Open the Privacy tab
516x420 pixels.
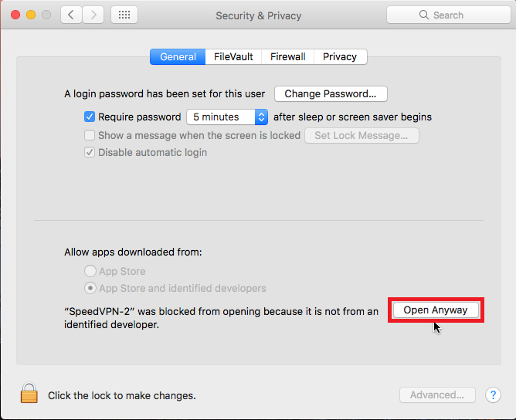click(x=340, y=56)
